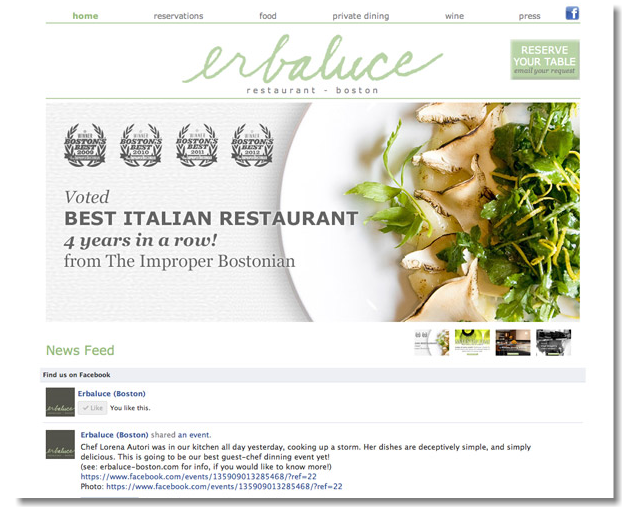Click the Reserve Your Table button

545,60
